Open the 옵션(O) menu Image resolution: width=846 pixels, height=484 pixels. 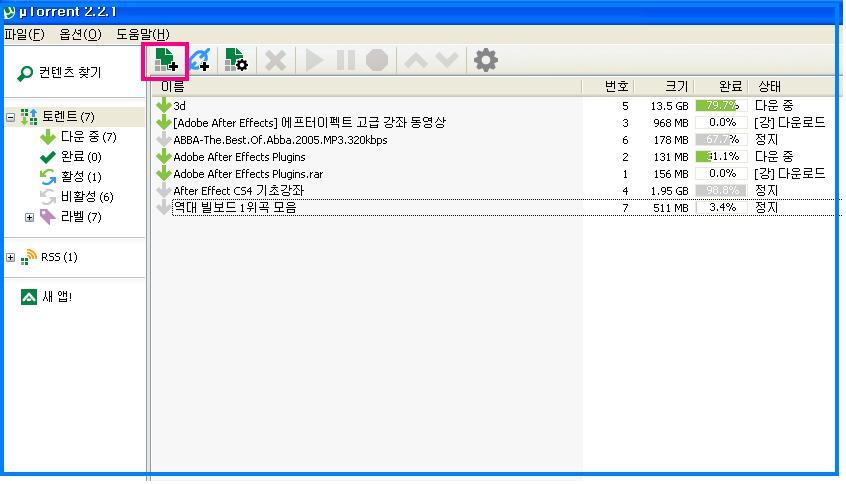[x=80, y=35]
